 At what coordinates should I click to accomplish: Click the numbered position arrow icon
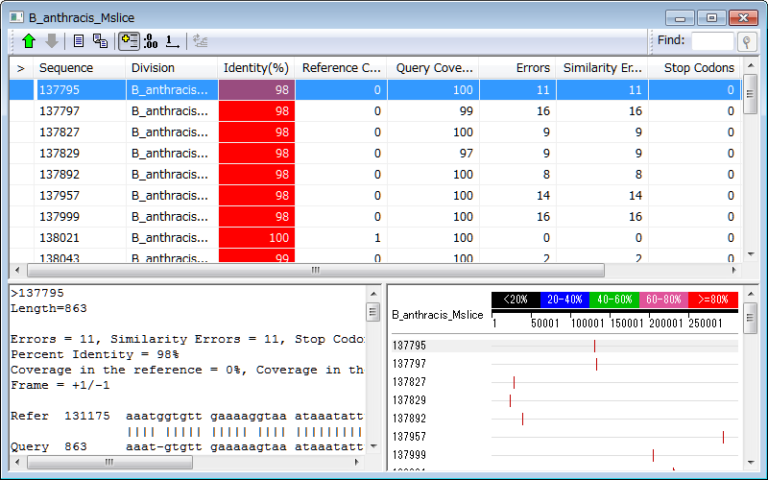[172, 41]
